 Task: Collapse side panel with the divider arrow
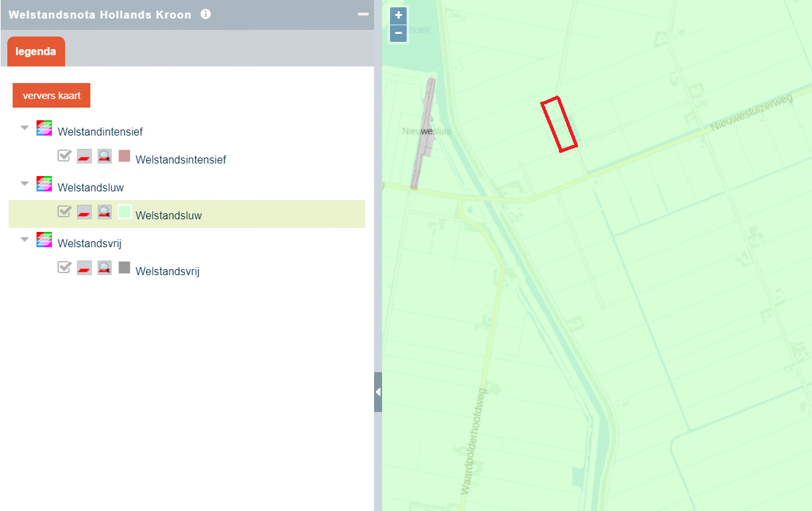pyautogui.click(x=378, y=392)
